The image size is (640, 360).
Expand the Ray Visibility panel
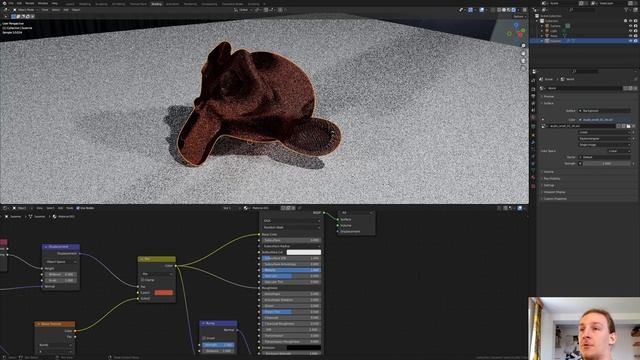pyautogui.click(x=552, y=178)
